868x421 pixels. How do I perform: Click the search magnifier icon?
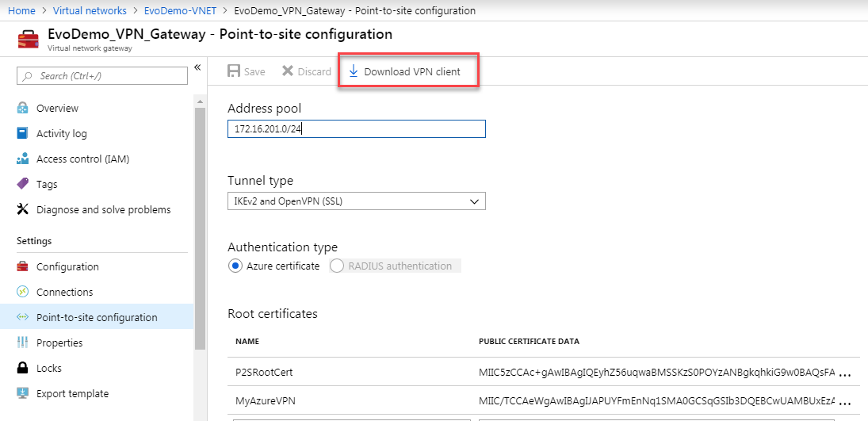pos(28,76)
